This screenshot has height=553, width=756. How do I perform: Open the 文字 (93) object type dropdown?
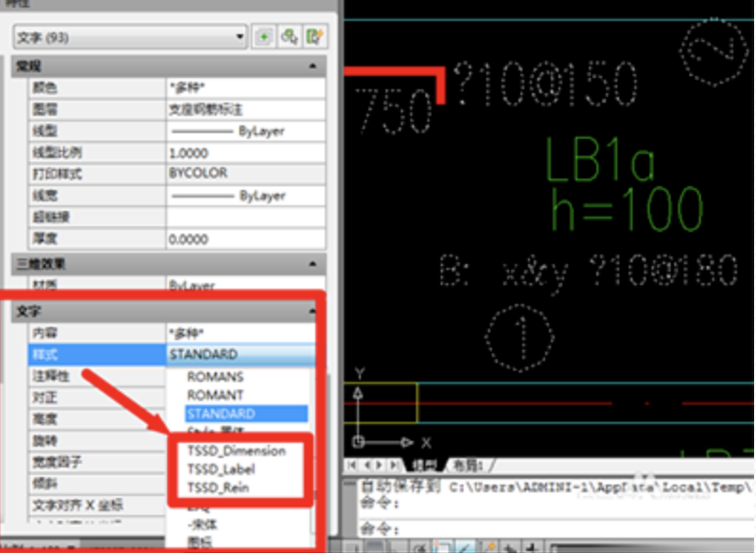[130, 37]
